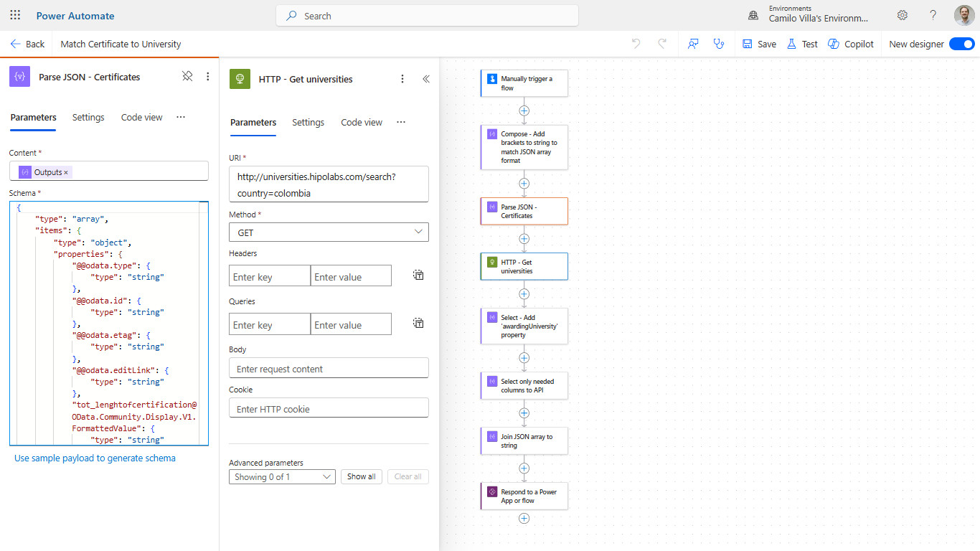Viewport: 980px width, 551px height.
Task: Select the Select only needed columns to API node
Action: (x=524, y=385)
